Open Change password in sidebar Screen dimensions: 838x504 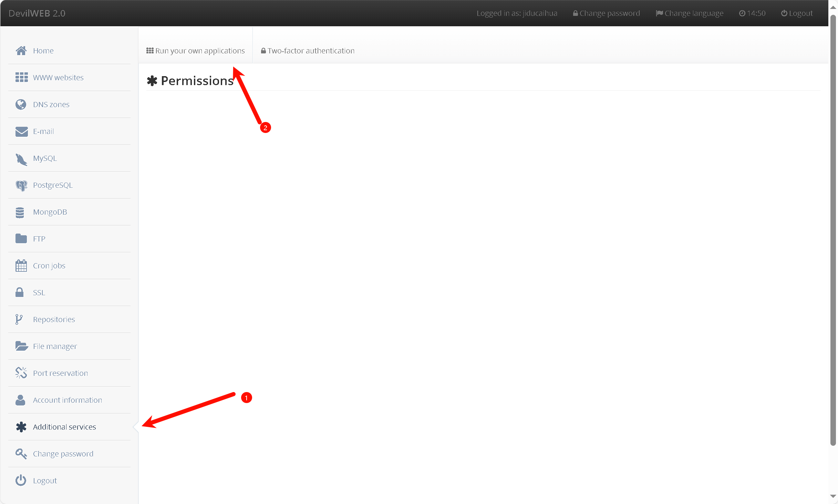coord(69,454)
